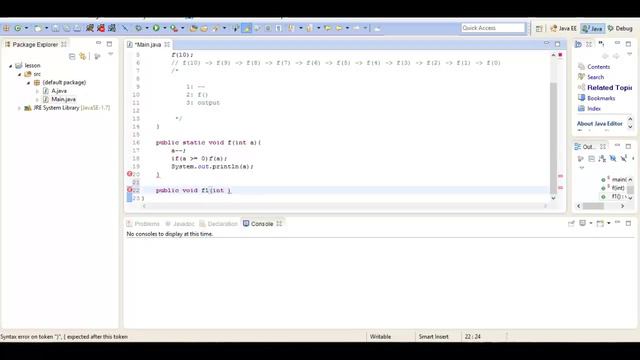Image resolution: width=640 pixels, height=360 pixels.
Task: Click the Save toolbar icon
Action: (56, 28)
